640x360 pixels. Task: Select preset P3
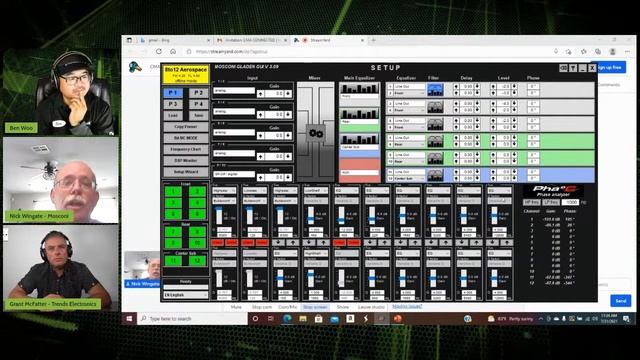173,104
